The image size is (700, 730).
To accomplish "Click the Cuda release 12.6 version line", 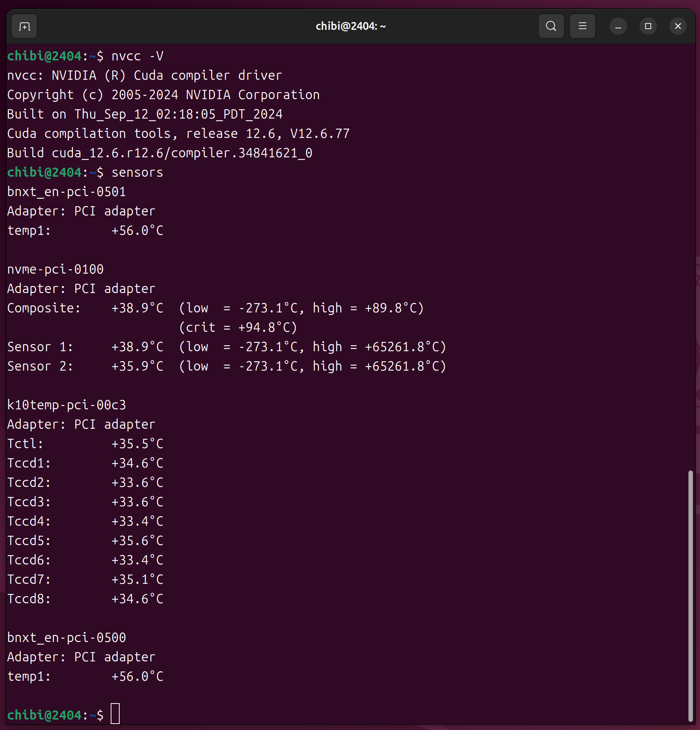I will pyautogui.click(x=178, y=134).
